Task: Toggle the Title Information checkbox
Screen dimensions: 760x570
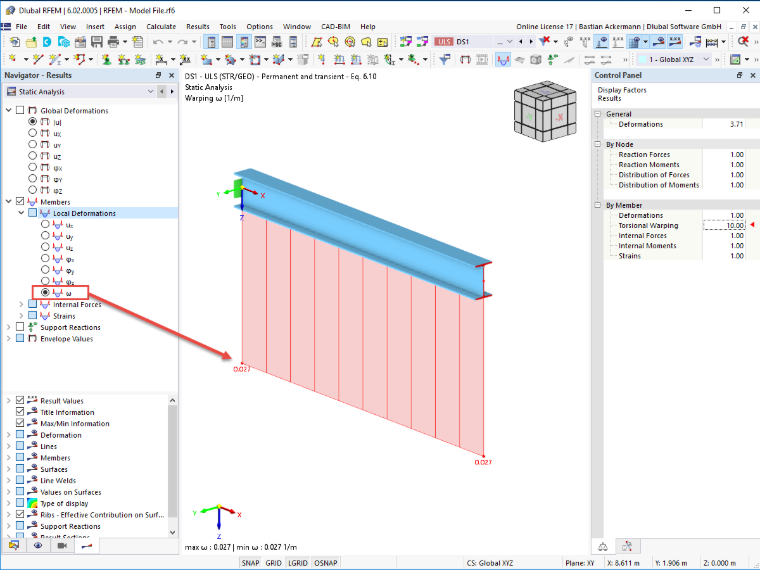Action: (20, 412)
